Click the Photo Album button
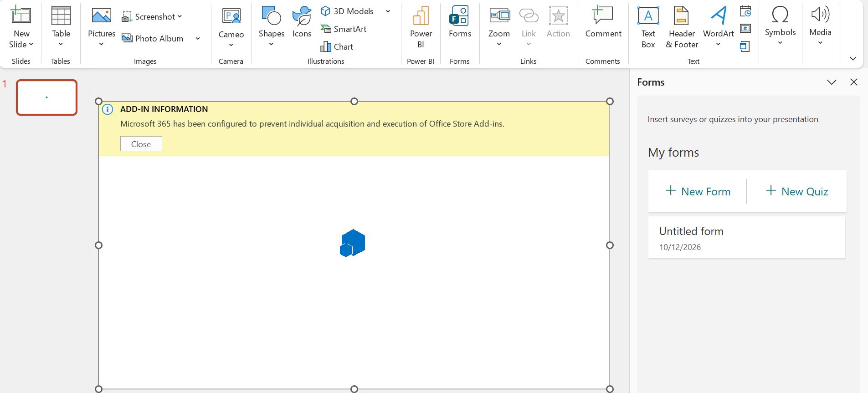Image resolution: width=868 pixels, height=393 pixels. tap(153, 39)
